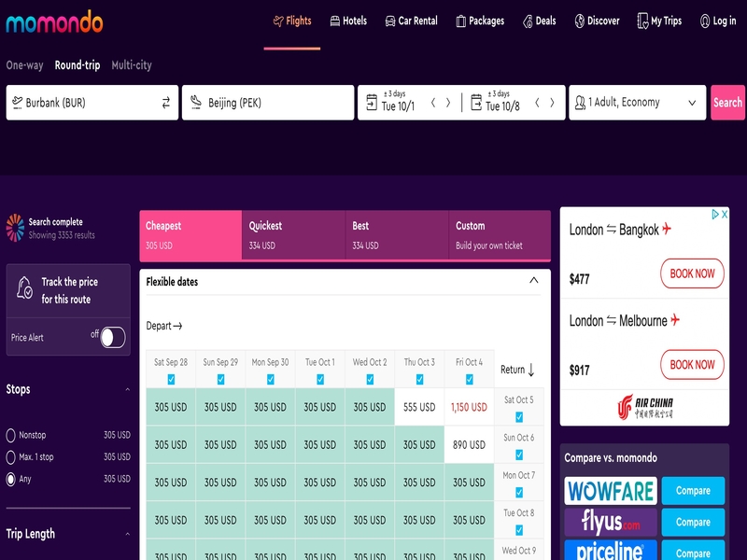Image resolution: width=747 pixels, height=560 pixels.
Task: Uncheck the Sat Oct 5 return checkbox
Action: pyautogui.click(x=519, y=417)
